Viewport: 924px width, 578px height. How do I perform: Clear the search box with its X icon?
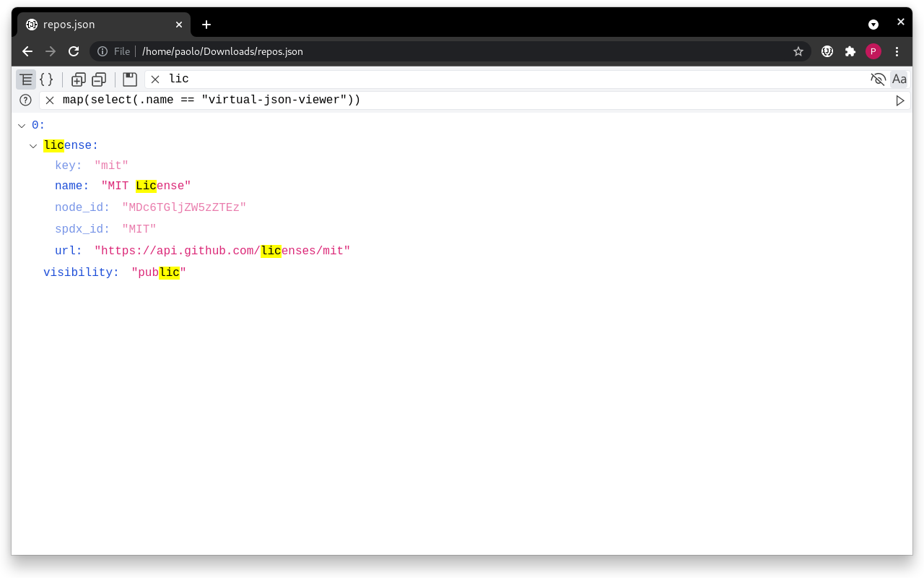click(x=155, y=79)
